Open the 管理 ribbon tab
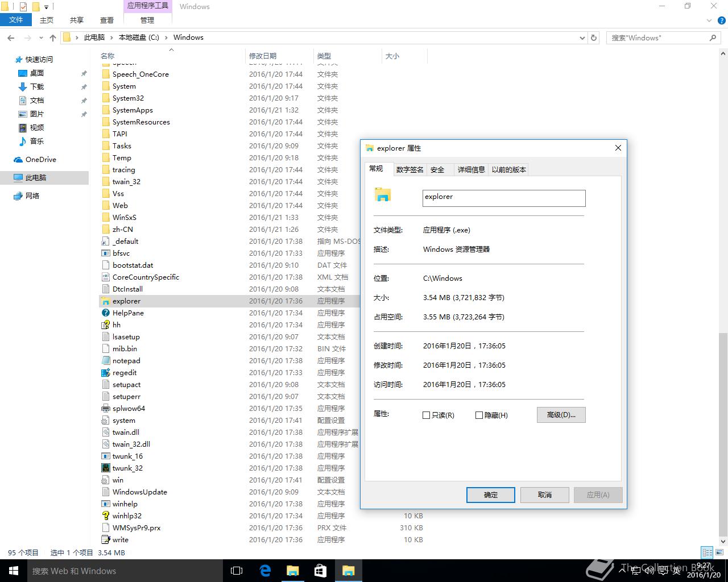Image resolution: width=728 pixels, height=582 pixels. click(147, 20)
